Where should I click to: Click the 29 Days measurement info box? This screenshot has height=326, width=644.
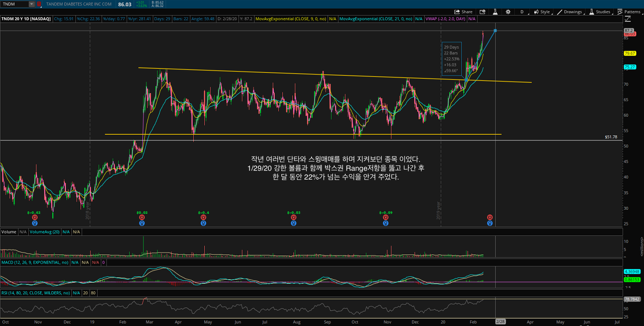(x=451, y=59)
